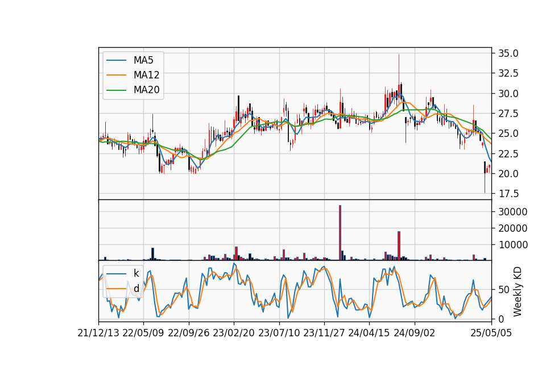Click the 20000 volume axis tick
The height and width of the screenshot is (392, 546).
(513, 228)
